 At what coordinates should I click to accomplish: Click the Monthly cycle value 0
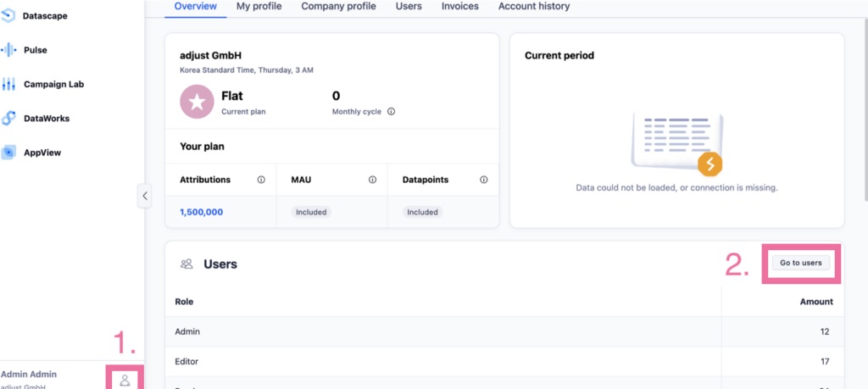pyautogui.click(x=336, y=96)
